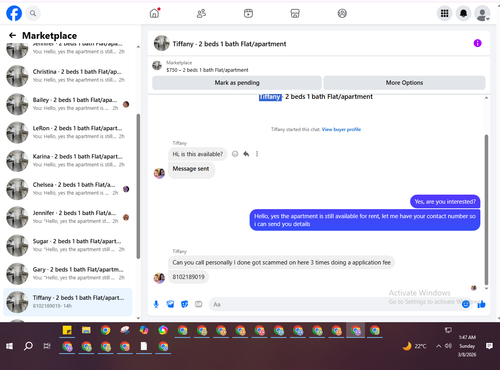
Task: Open clock showing 1:47 AM
Action: pyautogui.click(x=467, y=346)
